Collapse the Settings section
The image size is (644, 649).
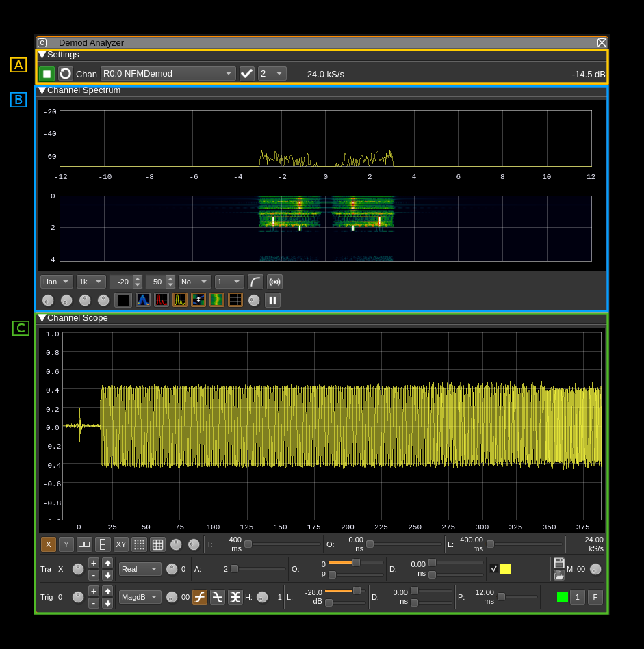point(42,55)
